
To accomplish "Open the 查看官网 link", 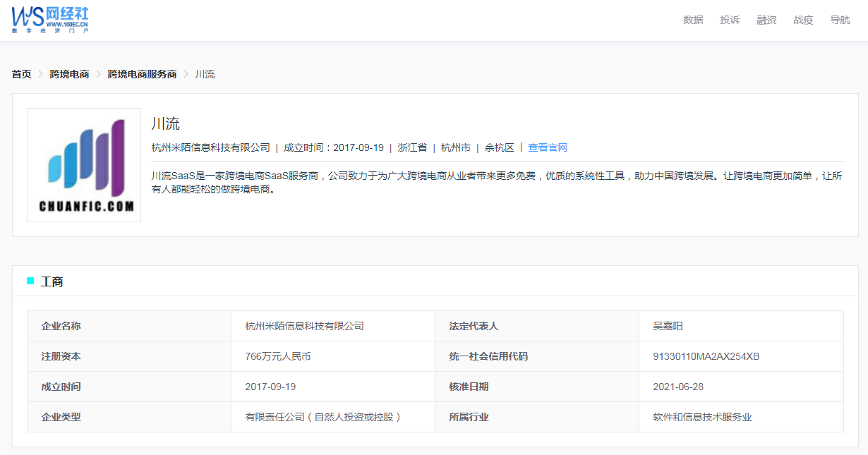I will (x=548, y=147).
